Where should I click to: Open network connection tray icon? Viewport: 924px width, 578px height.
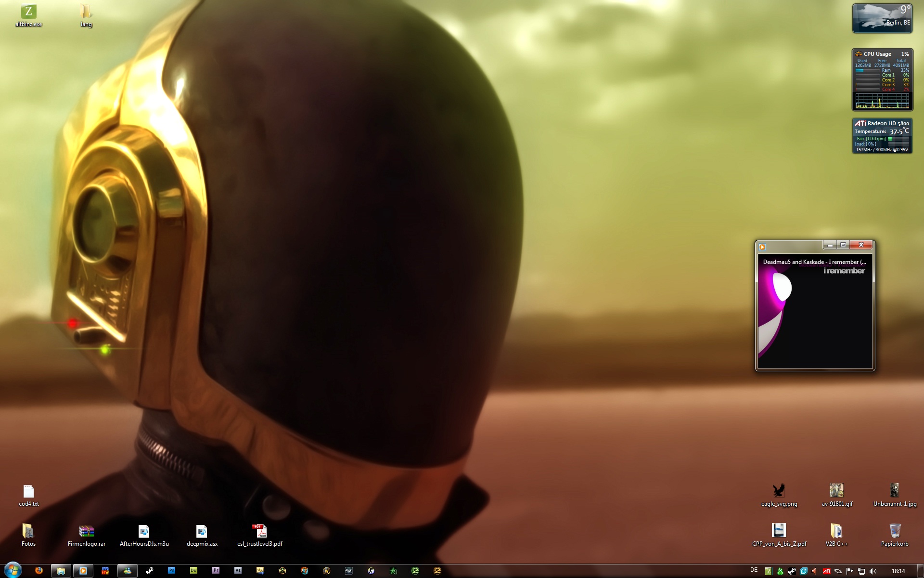point(861,571)
